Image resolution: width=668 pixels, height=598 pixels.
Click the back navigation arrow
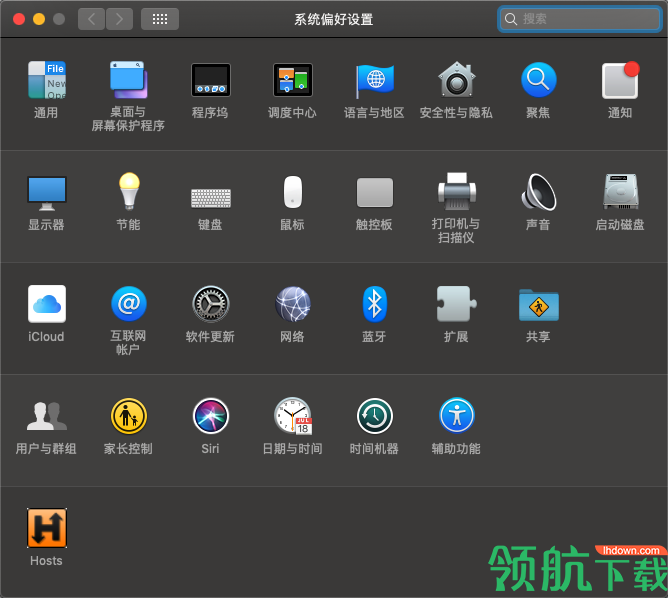pyautogui.click(x=91, y=19)
